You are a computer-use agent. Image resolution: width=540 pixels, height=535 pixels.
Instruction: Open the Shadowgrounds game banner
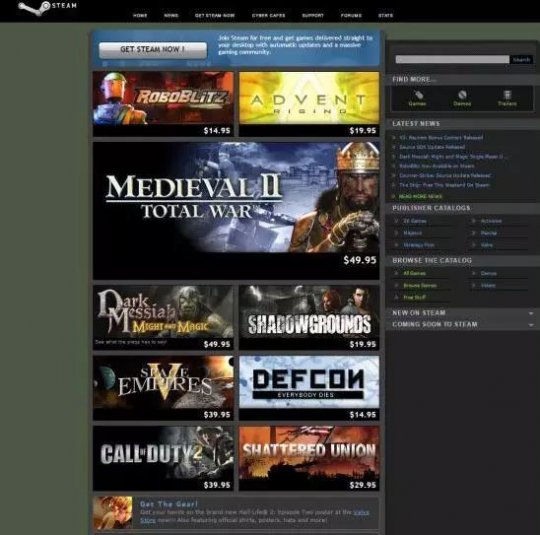[309, 317]
